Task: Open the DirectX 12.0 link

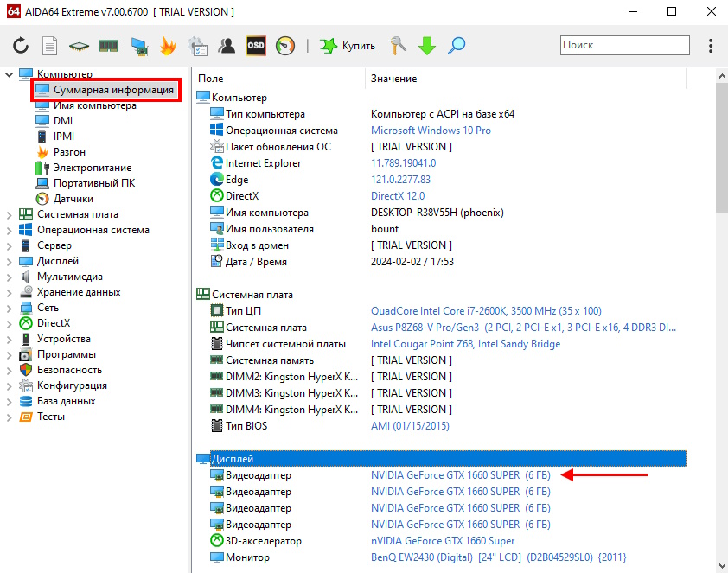Action: [x=398, y=196]
